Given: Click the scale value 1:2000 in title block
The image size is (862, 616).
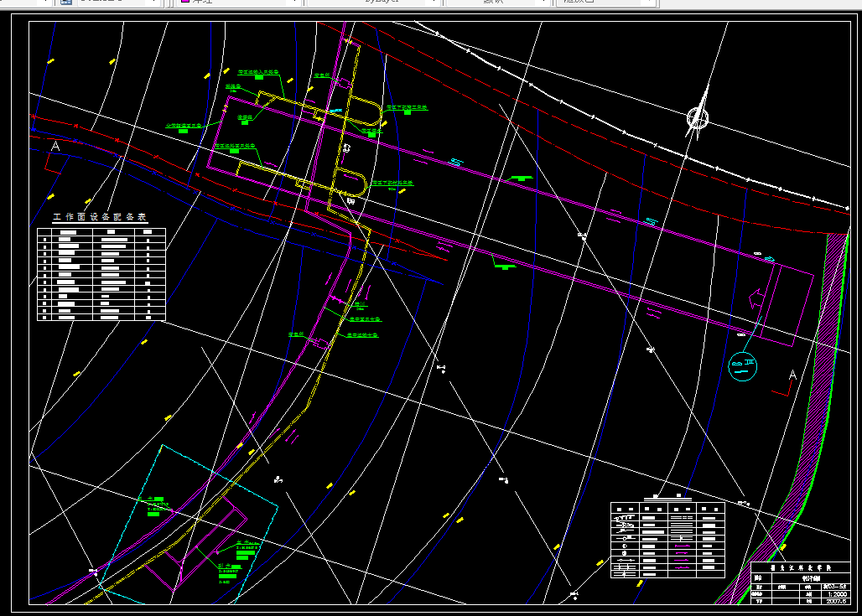Looking at the screenshot, I should click(836, 594).
